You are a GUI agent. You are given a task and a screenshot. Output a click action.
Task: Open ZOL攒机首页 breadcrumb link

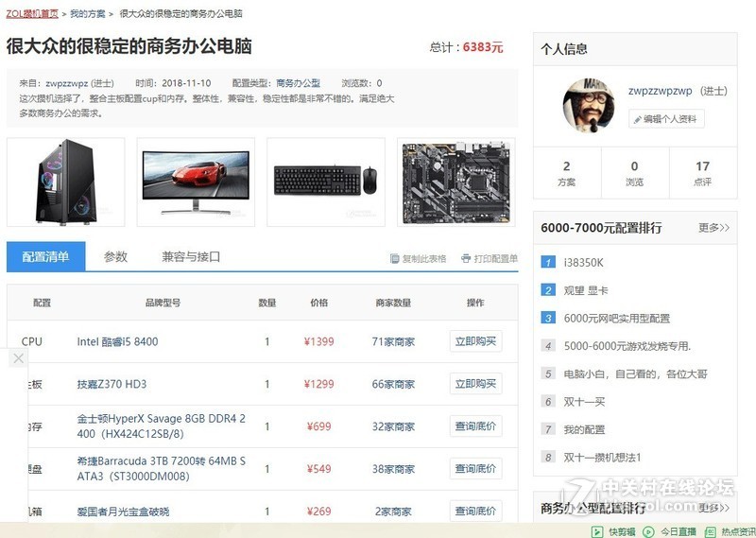[x=32, y=13]
